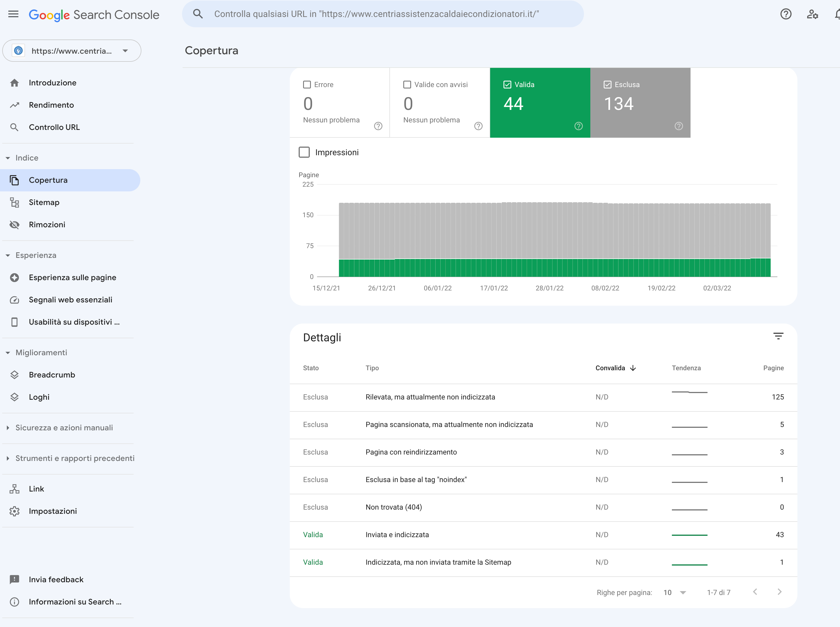
Task: Click the Usabilità su dispositivi phone icon
Action: 14,322
